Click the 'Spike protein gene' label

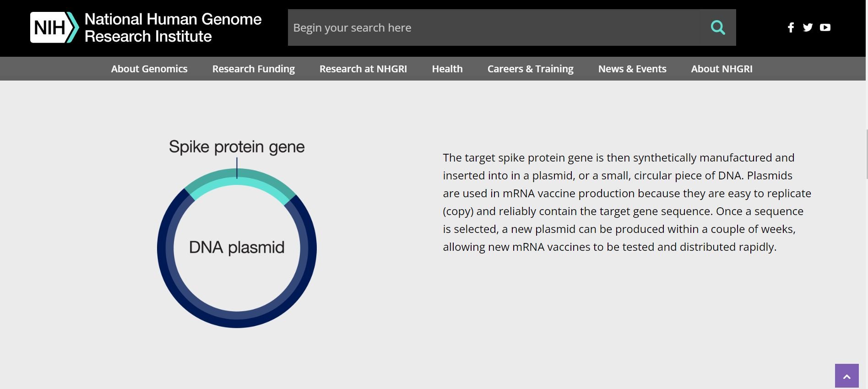point(237,147)
